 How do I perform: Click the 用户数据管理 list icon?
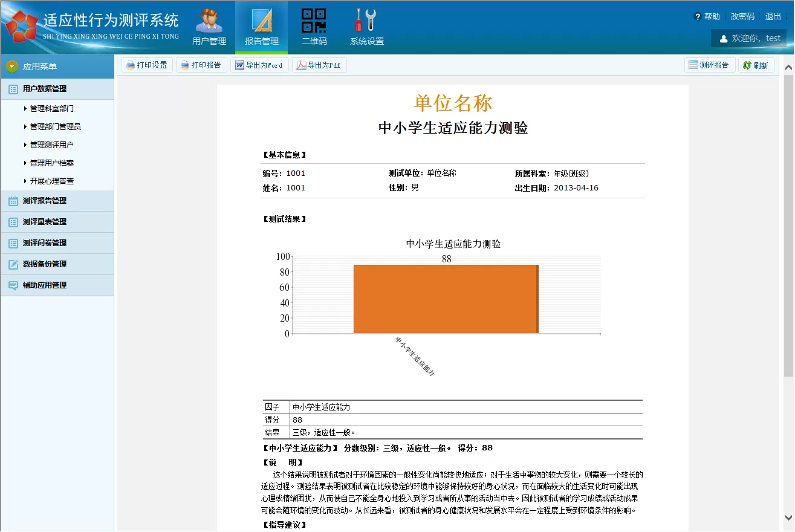click(x=13, y=89)
